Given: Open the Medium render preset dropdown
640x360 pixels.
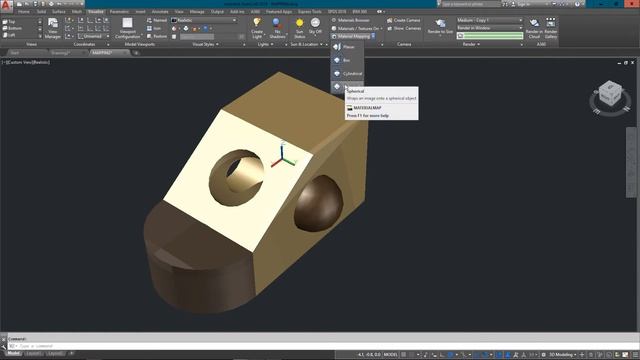Looking at the screenshot, I should (x=489, y=20).
